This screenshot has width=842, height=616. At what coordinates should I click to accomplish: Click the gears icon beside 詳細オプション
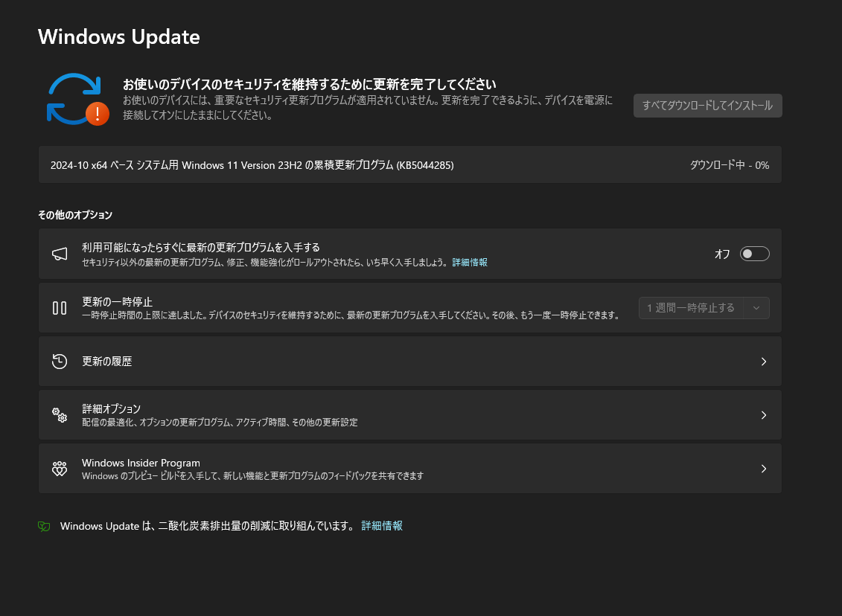tap(60, 415)
